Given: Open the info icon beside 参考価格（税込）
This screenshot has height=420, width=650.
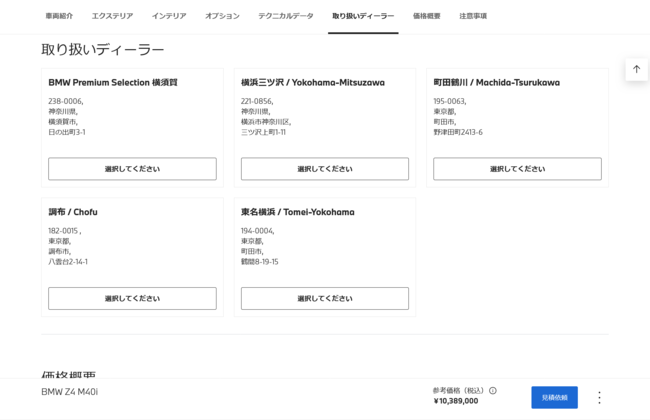Looking at the screenshot, I should click(x=492, y=390).
